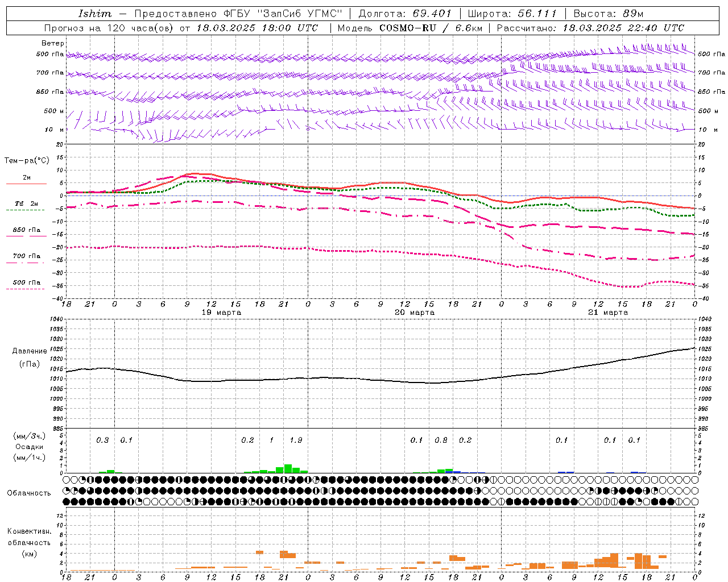Image resolution: width=728 pixels, height=582 pixels.
Task: Click the "1.9" precipitation amount value
Action: click(x=296, y=440)
